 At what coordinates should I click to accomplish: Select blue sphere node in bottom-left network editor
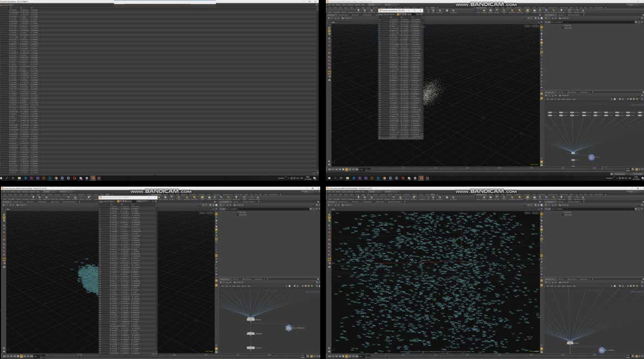pyautogui.click(x=288, y=328)
